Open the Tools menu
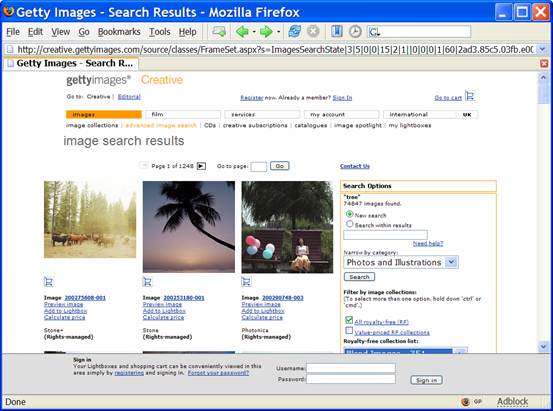Viewport: 553px width, 411px height. pos(159,32)
